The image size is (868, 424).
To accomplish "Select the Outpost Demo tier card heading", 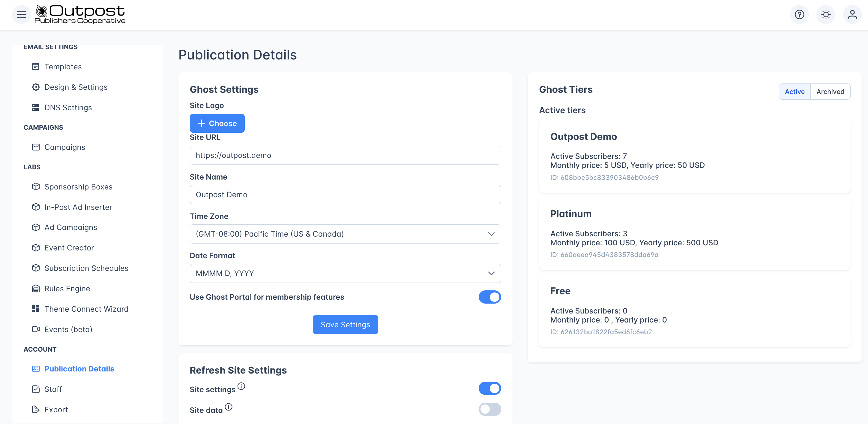I will 583,137.
